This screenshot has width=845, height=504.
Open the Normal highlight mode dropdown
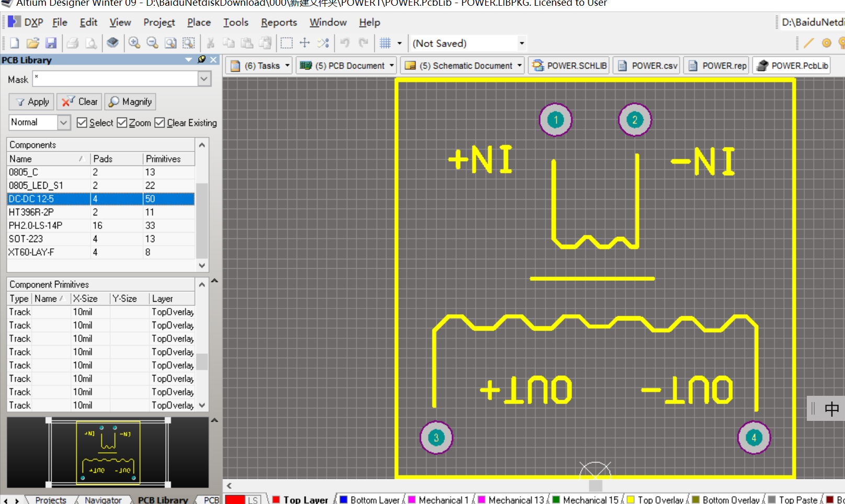(x=64, y=122)
